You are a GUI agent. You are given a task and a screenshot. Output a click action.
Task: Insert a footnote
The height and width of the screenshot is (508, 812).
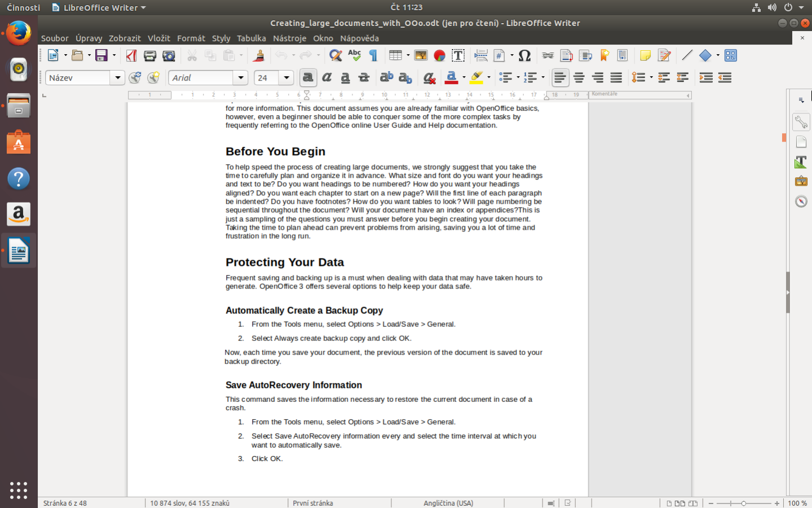coord(566,55)
